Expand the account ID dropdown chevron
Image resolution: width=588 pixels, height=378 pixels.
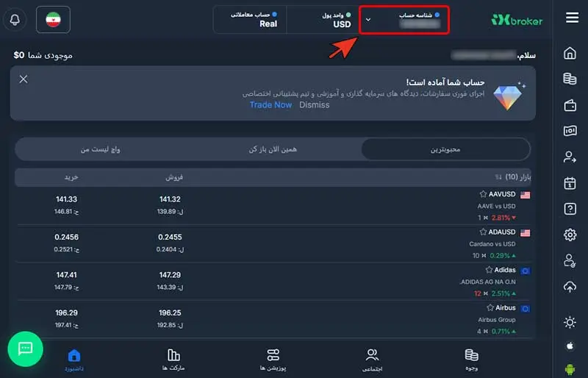tap(368, 20)
